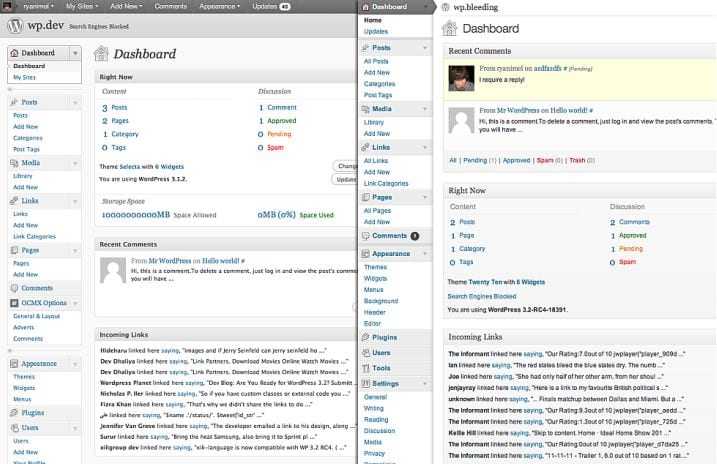Collapse the Dashboard menu arrow in wp.dev sidebar
This screenshot has height=464, width=717.
pyautogui.click(x=74, y=53)
